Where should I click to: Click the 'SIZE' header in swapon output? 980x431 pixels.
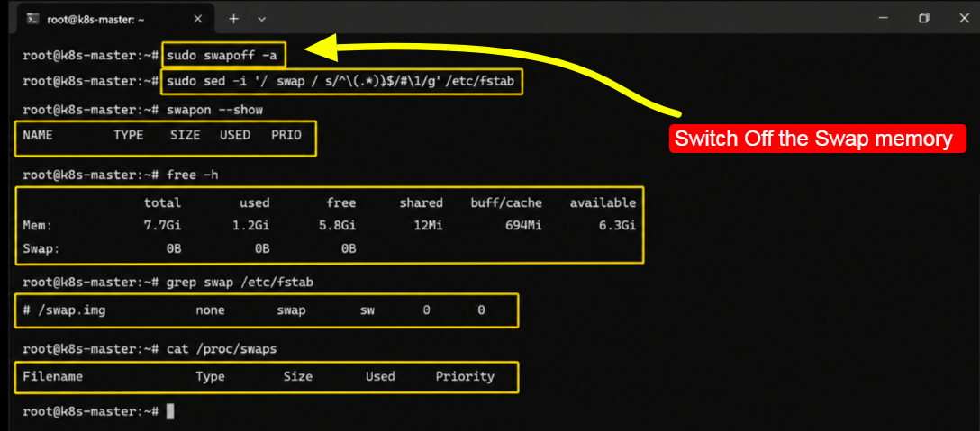pyautogui.click(x=185, y=135)
